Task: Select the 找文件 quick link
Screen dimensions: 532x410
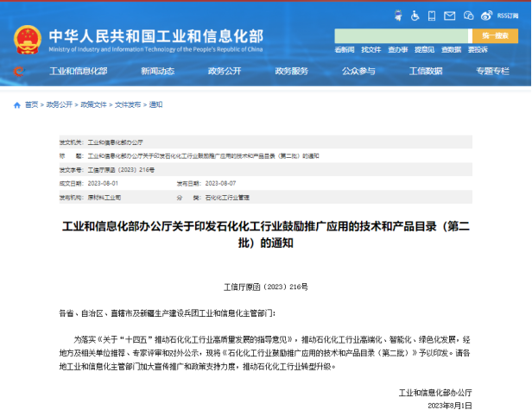Action: tap(370, 50)
